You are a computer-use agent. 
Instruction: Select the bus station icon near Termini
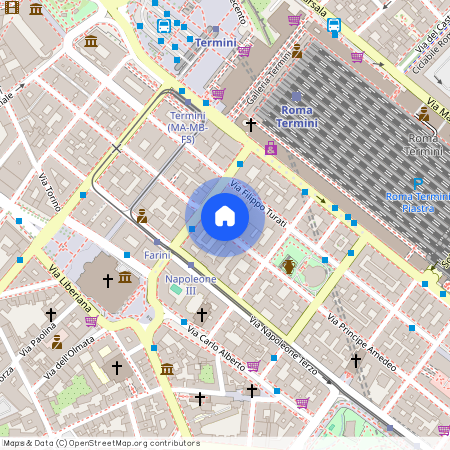pos(164,26)
